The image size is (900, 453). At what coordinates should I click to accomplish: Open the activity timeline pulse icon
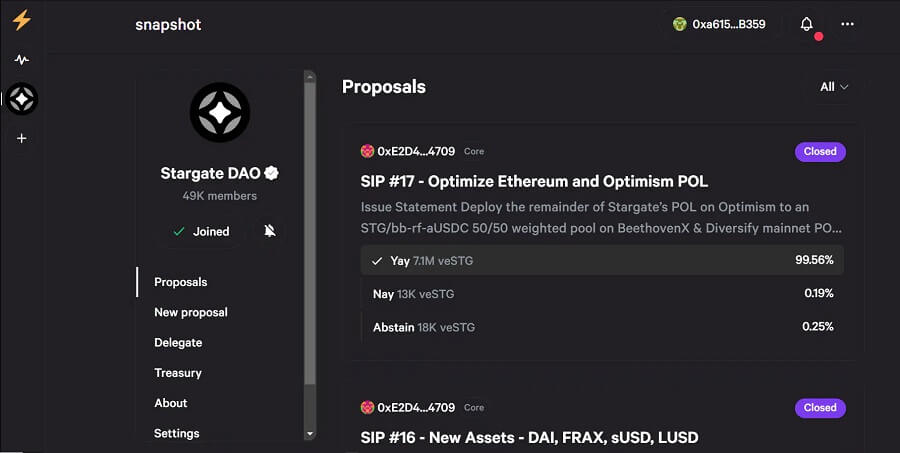pos(22,60)
